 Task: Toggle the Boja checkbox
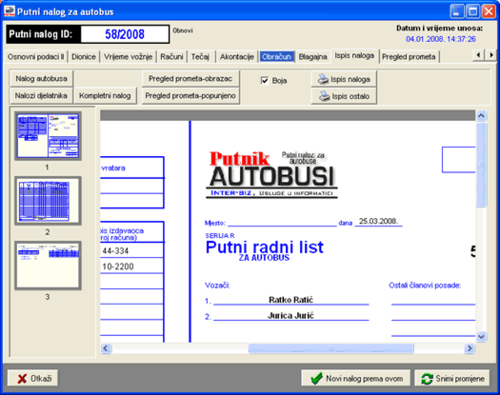coord(264,81)
